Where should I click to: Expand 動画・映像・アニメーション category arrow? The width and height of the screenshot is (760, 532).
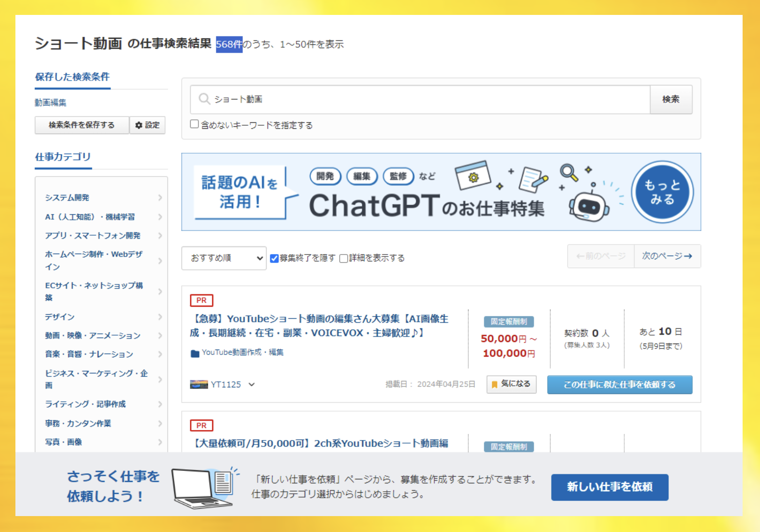tap(160, 336)
